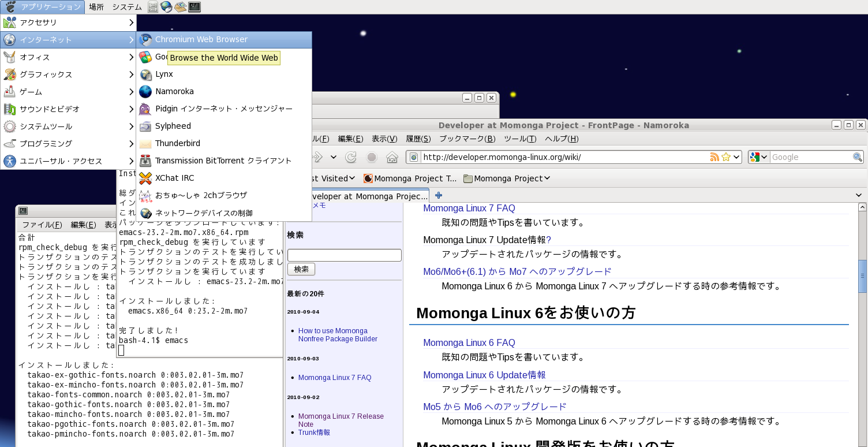868x447 pixels.
Task: Launch Sylpheed mail client entry
Action: click(224, 126)
